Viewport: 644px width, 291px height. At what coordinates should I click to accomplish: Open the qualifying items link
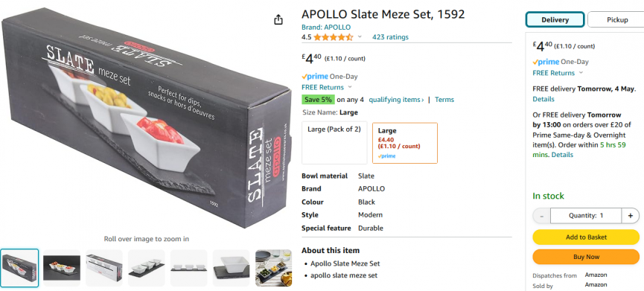[x=396, y=99]
